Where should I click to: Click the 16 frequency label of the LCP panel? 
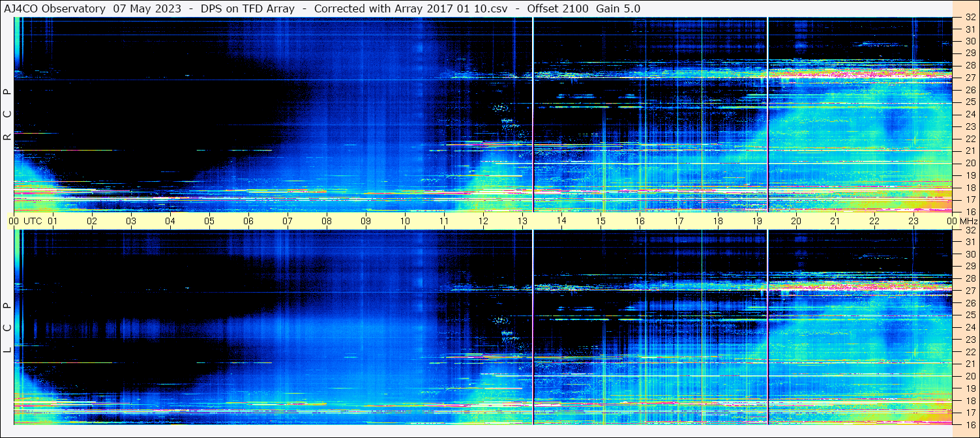coord(970,424)
